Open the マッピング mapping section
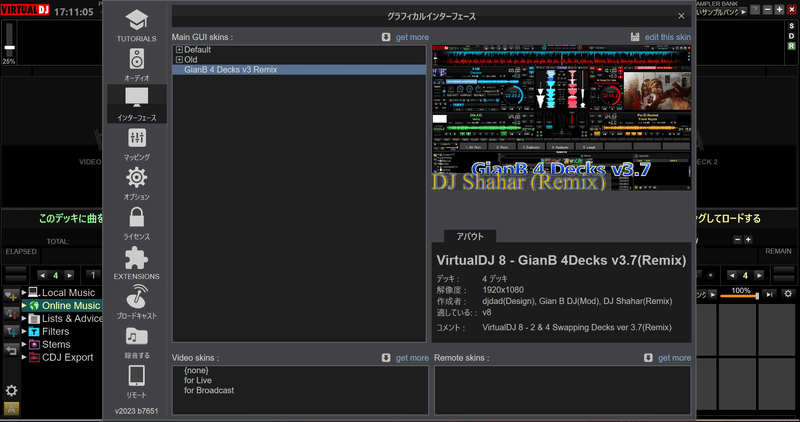This screenshot has width=800, height=422. click(136, 144)
